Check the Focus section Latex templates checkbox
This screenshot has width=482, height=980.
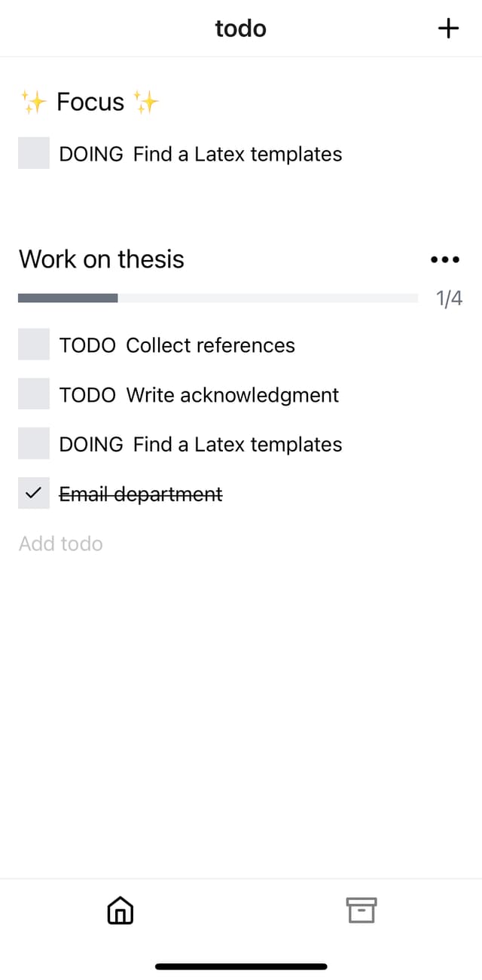pos(34,153)
